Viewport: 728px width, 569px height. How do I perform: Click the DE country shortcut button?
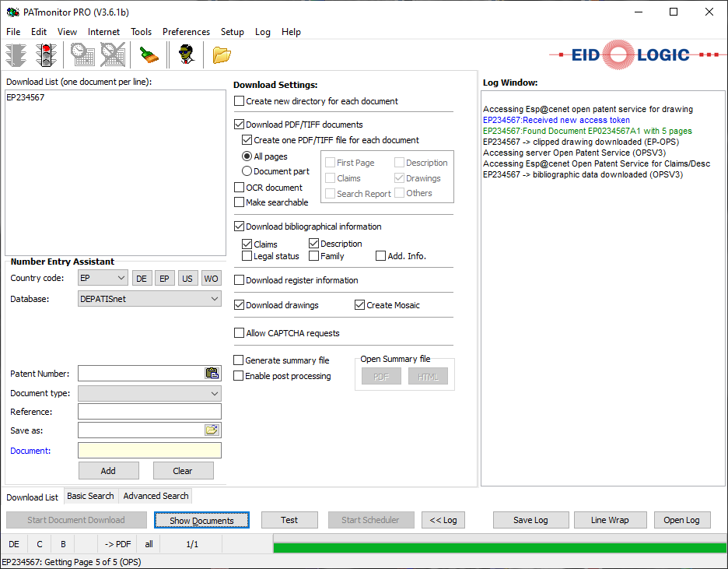tap(142, 278)
